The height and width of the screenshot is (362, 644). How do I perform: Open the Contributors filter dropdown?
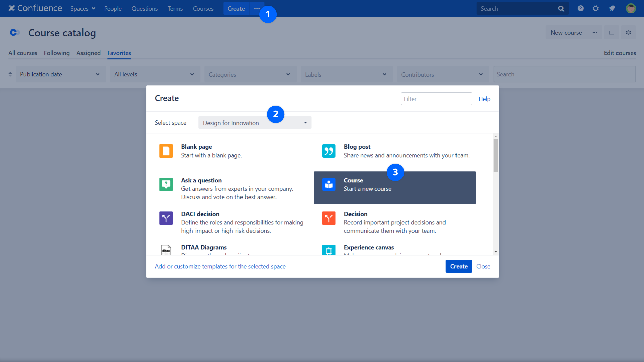(x=442, y=74)
